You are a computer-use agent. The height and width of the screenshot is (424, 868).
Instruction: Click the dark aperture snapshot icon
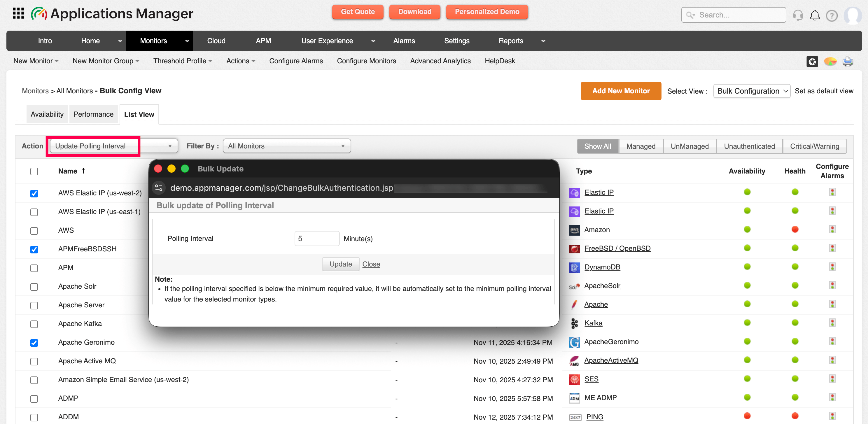point(812,61)
